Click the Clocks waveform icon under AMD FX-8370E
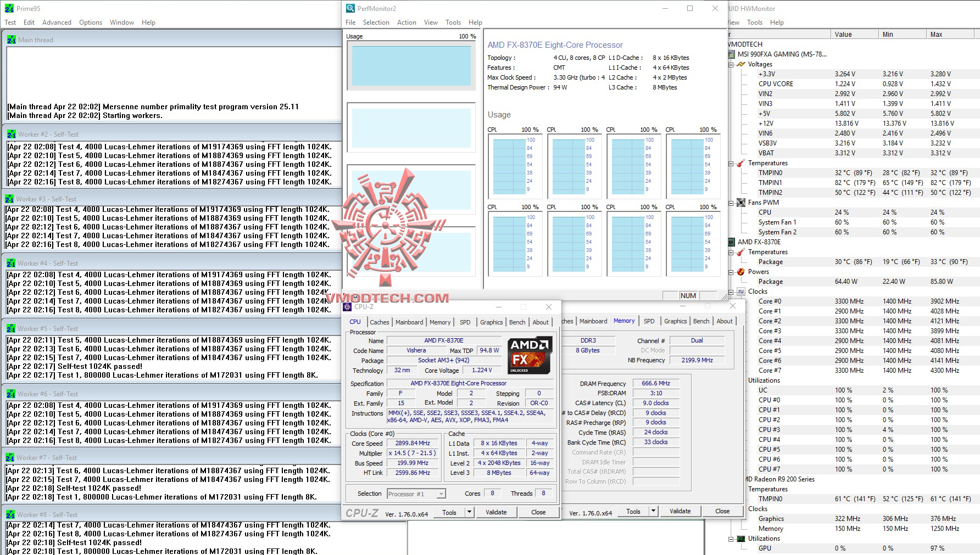980x555 pixels. tap(741, 291)
